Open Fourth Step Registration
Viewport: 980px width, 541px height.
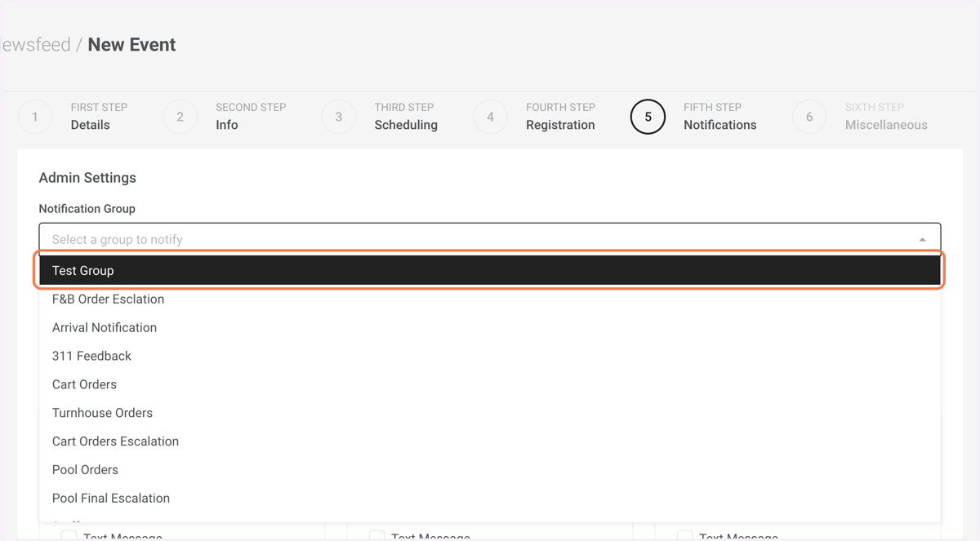tap(560, 117)
